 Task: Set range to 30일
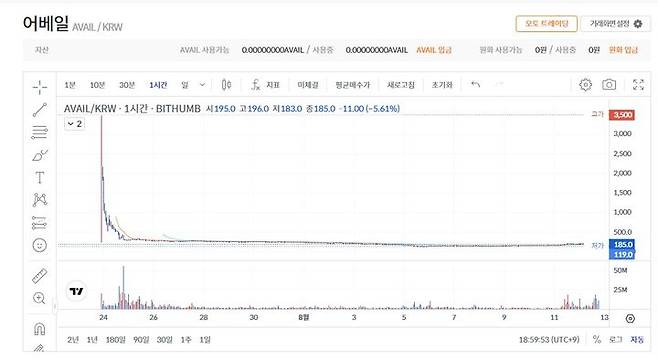[164, 340]
